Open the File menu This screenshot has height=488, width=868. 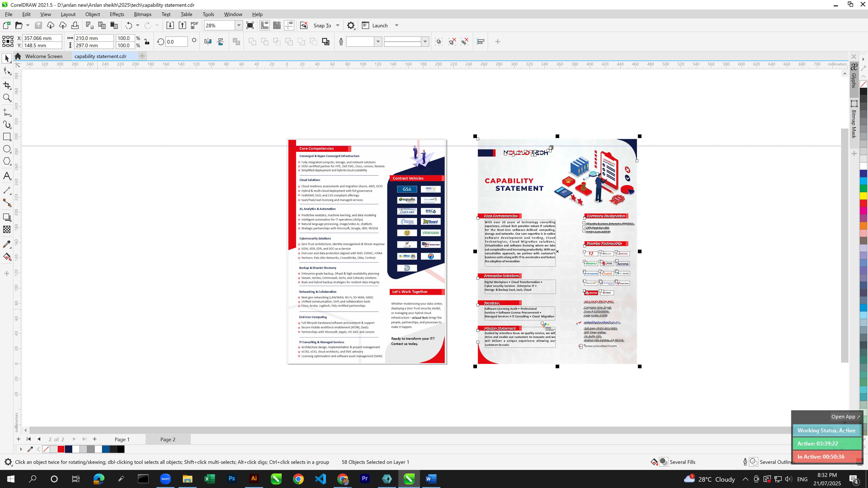tap(9, 14)
